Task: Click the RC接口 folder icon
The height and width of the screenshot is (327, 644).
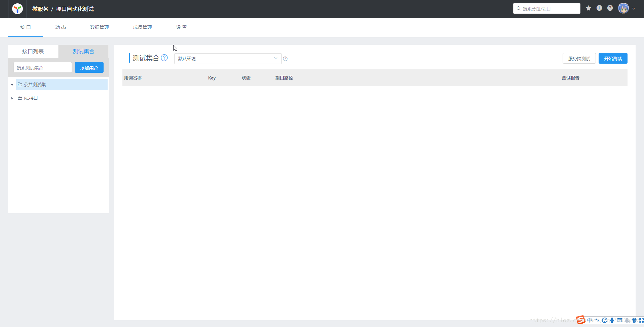Action: point(20,98)
